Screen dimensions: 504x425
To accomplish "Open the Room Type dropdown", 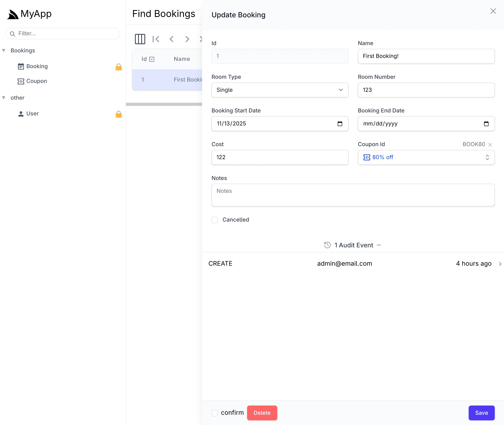I will (280, 90).
